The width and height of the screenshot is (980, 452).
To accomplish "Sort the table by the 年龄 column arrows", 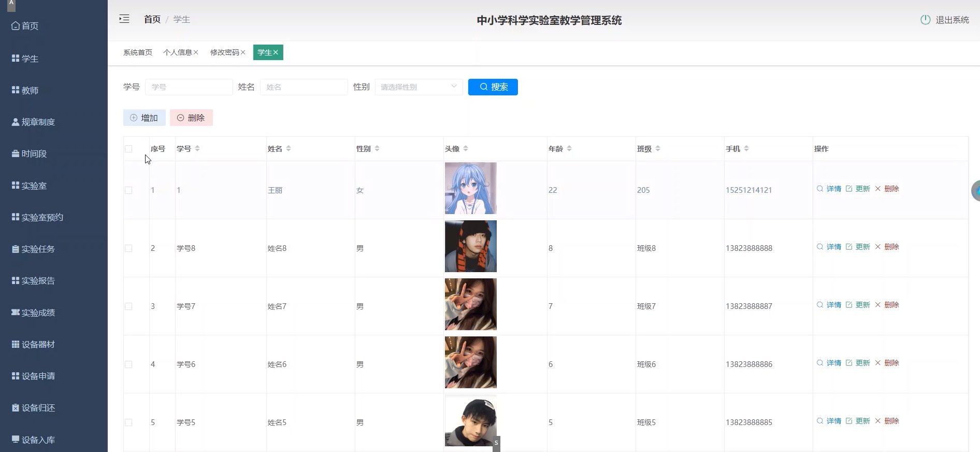I will [569, 149].
